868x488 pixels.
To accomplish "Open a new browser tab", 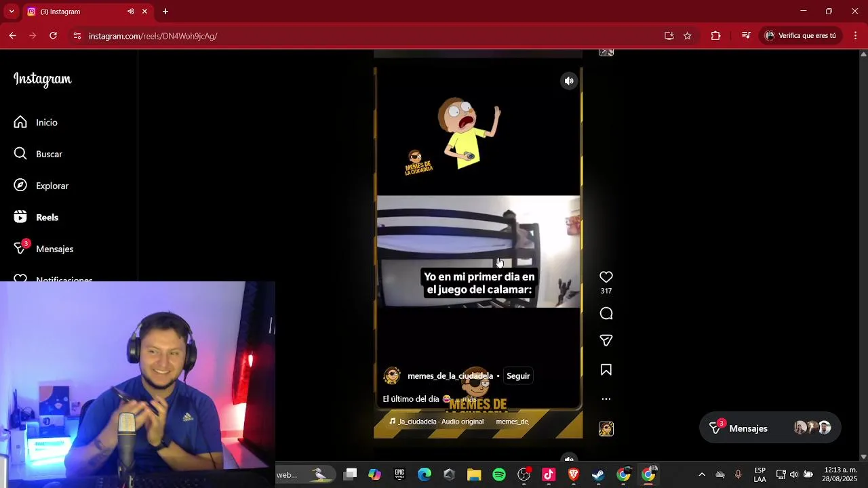I will coord(165,12).
